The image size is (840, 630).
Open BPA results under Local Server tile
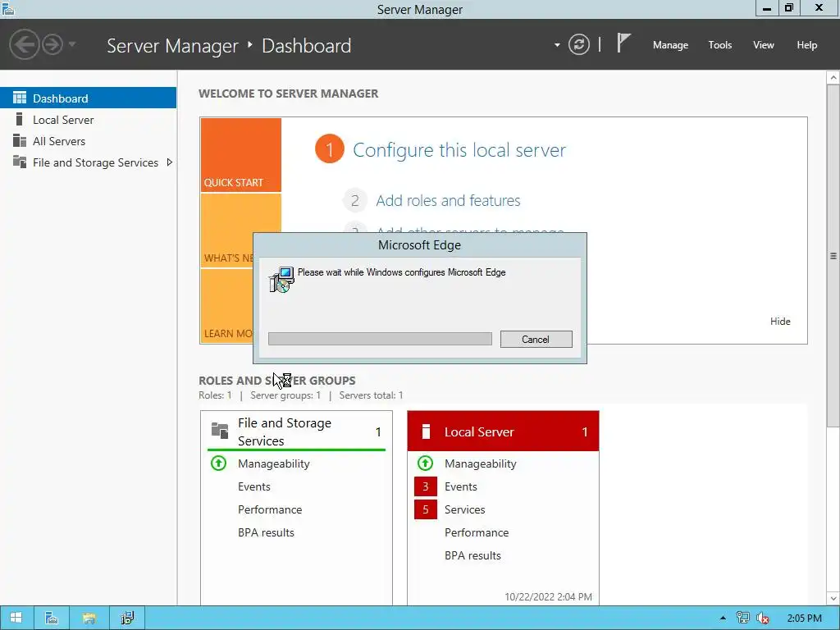pos(473,555)
